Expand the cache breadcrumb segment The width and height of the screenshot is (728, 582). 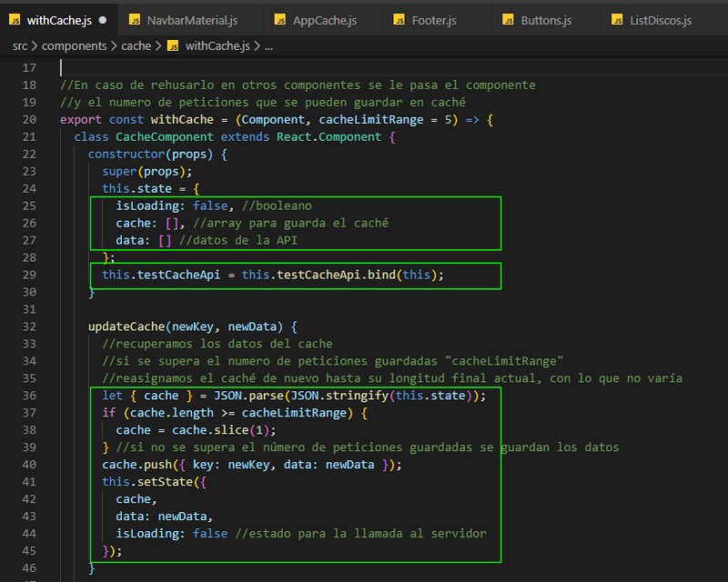(136, 45)
